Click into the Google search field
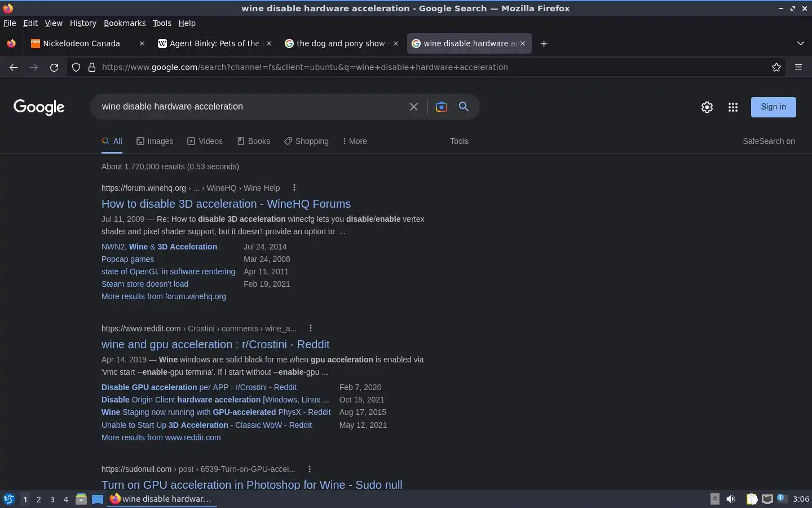 [x=251, y=107]
